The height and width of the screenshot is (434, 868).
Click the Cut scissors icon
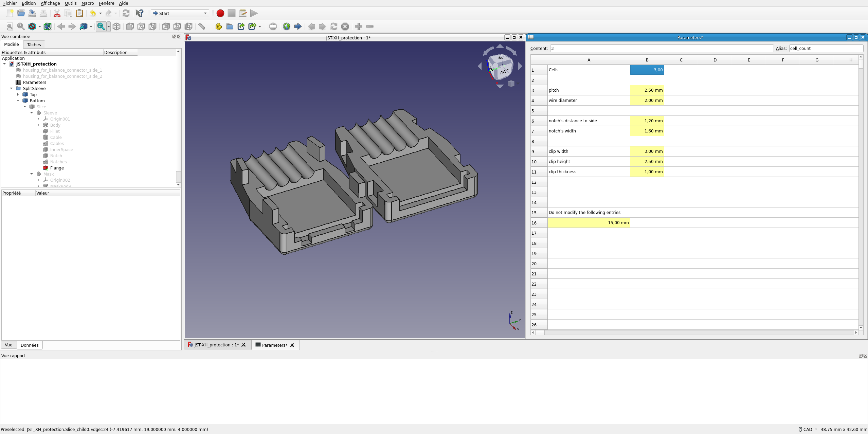57,13
